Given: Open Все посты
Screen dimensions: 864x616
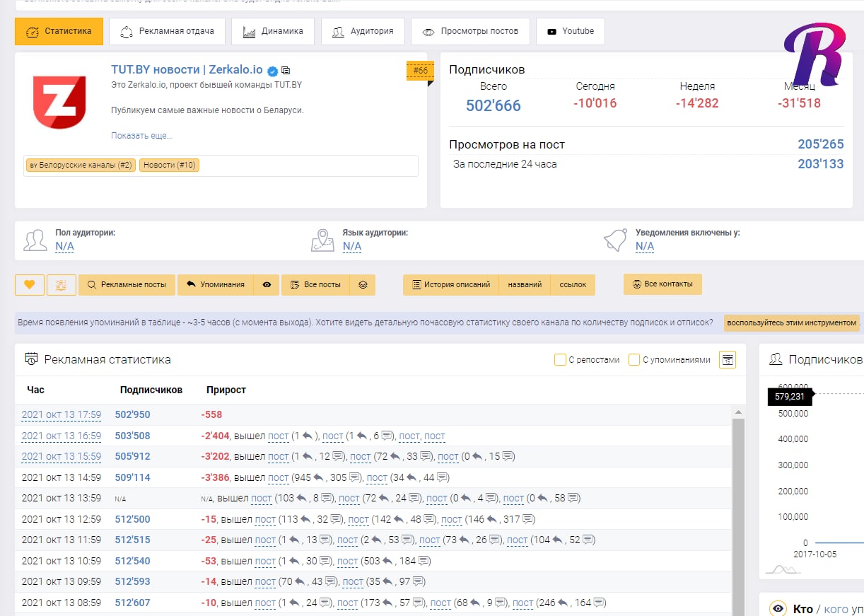Looking at the screenshot, I should point(315,285).
